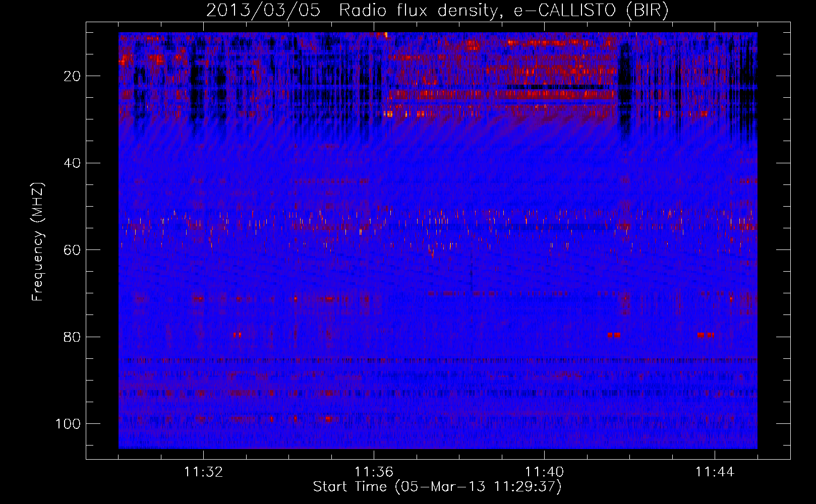The image size is (816, 504).
Task: Click the 'Frequency (MHZ)' axis label
Action: [38, 242]
